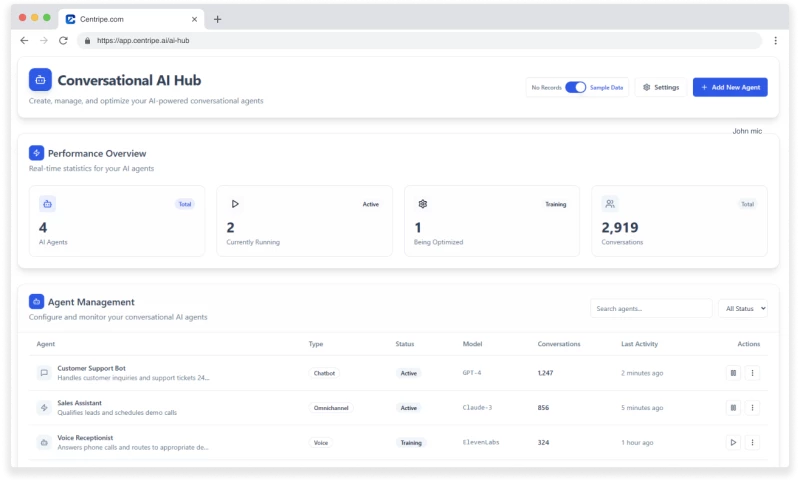
Task: Click the Performance Overview lightning icon
Action: click(36, 153)
